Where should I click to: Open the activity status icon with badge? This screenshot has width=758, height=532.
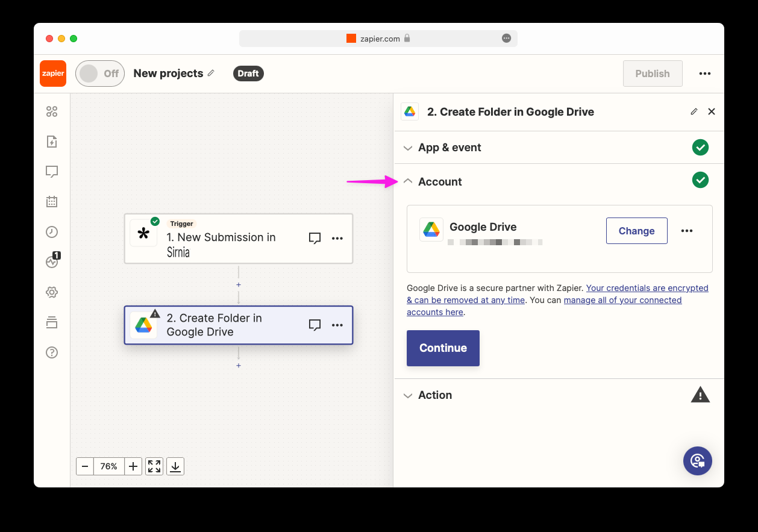coord(52,261)
